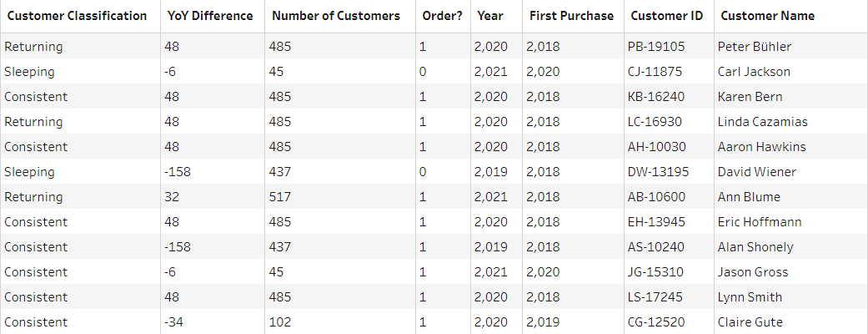Select the Claire Gute name cell
The height and width of the screenshot is (334, 868).
[x=750, y=322]
